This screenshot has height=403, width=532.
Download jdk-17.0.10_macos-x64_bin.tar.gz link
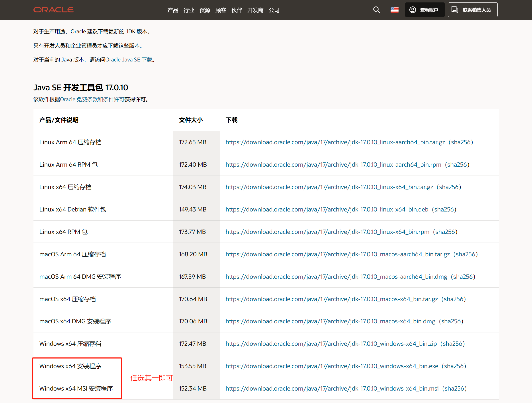coord(332,299)
